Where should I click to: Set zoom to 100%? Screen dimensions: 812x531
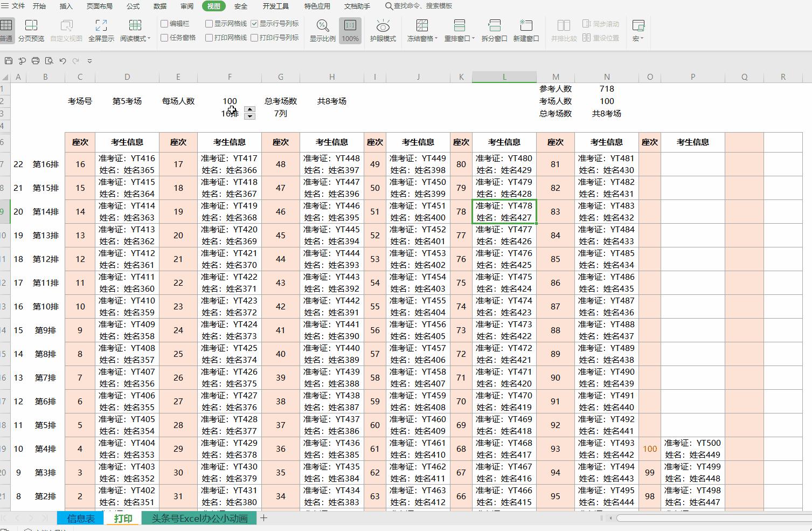pos(350,30)
